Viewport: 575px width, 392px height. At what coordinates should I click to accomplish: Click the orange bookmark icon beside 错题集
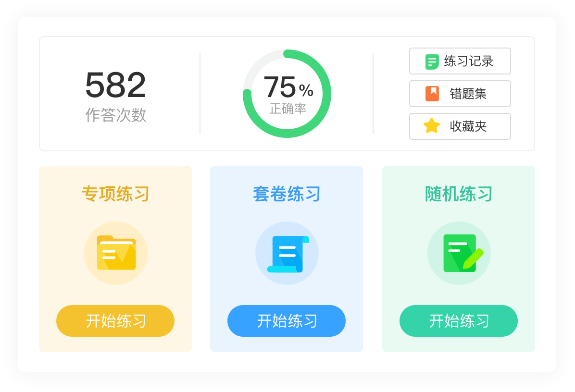click(x=432, y=94)
